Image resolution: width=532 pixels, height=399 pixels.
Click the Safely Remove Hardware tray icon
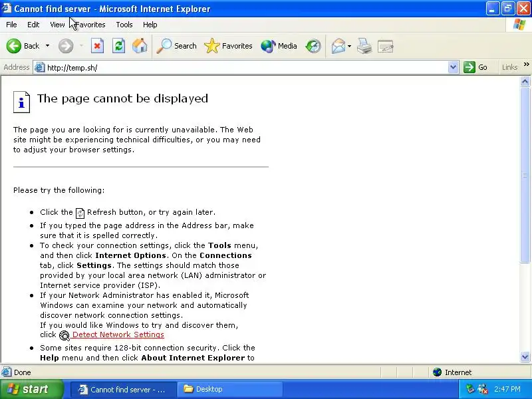(x=470, y=389)
